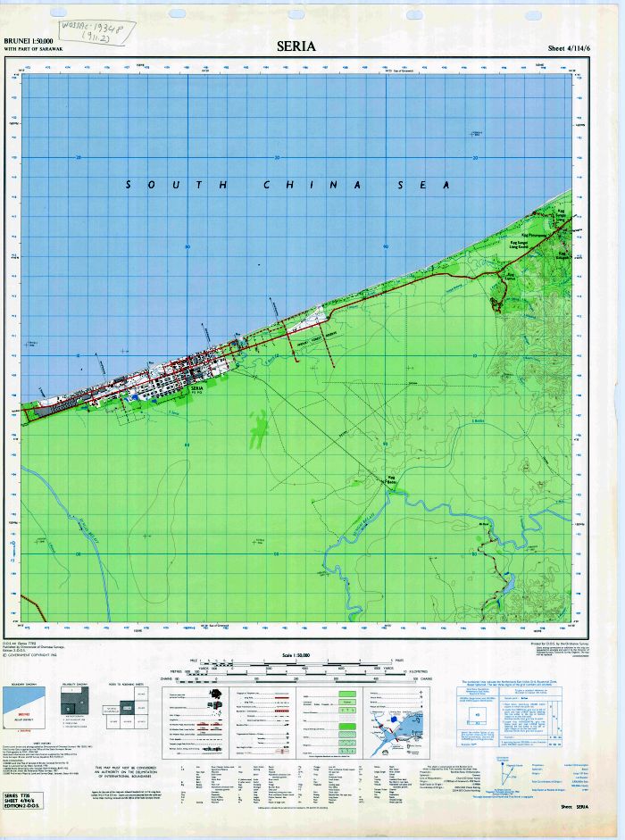Screen dimensions: 625x840
Task: Click the location inset map in legend
Action: tap(401, 734)
